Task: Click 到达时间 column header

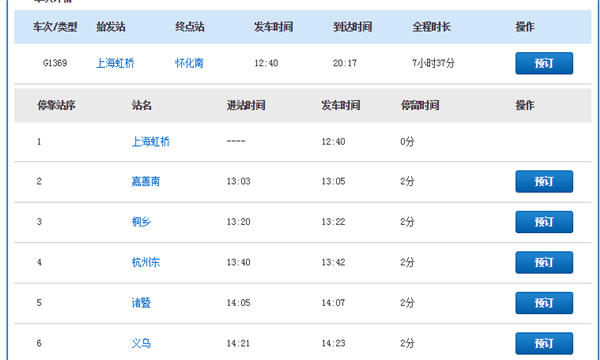Action: click(x=352, y=27)
